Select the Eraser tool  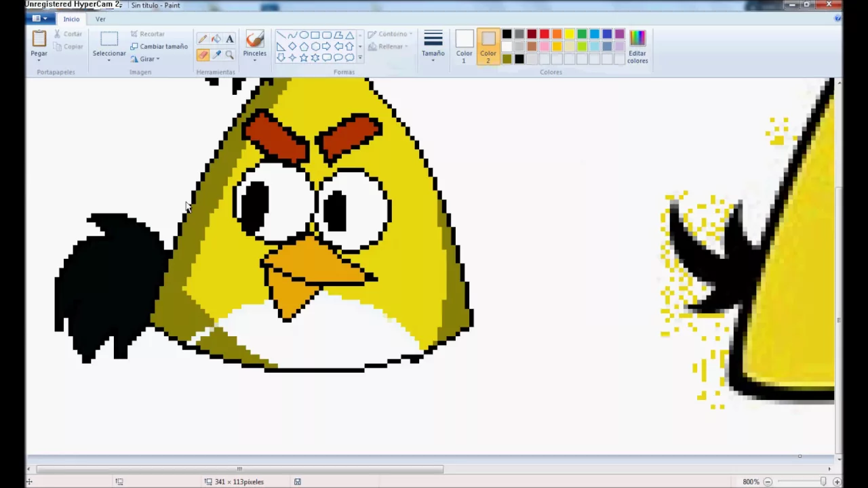(202, 55)
